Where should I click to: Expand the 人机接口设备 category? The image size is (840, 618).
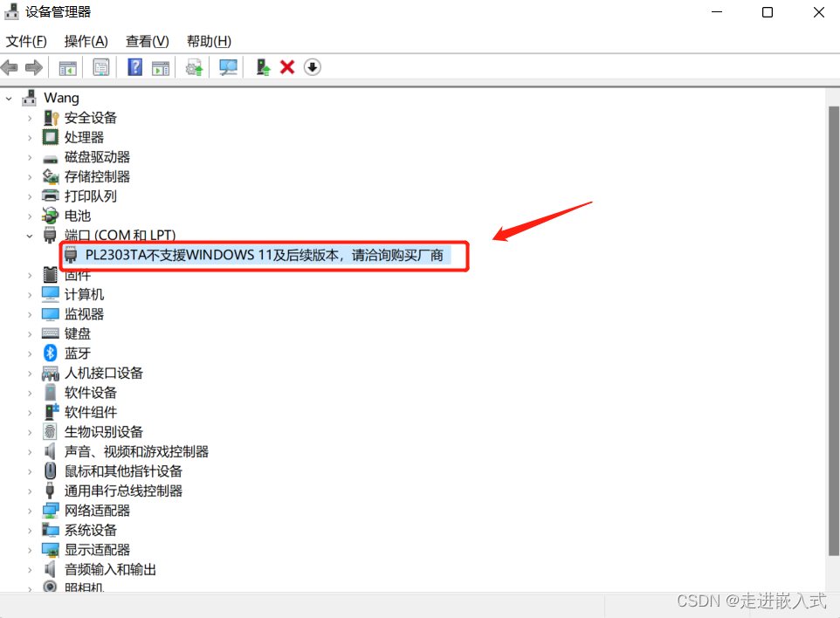[30, 374]
